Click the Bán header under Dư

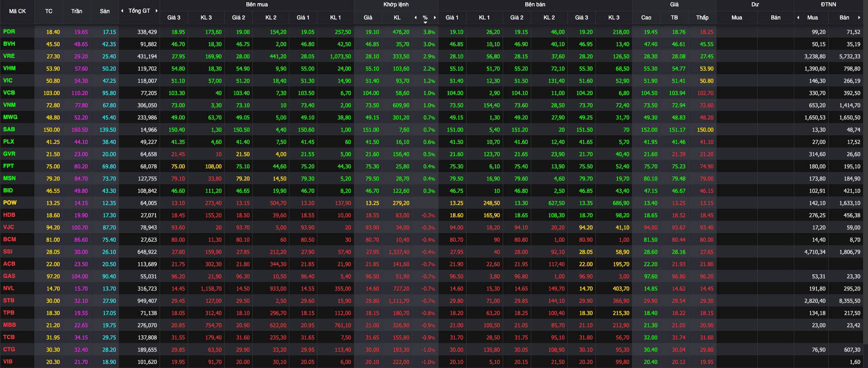point(775,18)
